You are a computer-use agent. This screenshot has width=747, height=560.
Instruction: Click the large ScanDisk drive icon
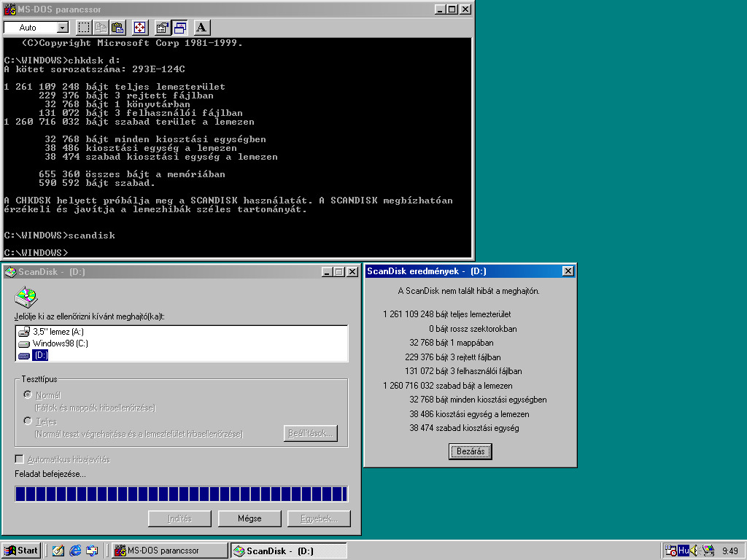point(26,297)
